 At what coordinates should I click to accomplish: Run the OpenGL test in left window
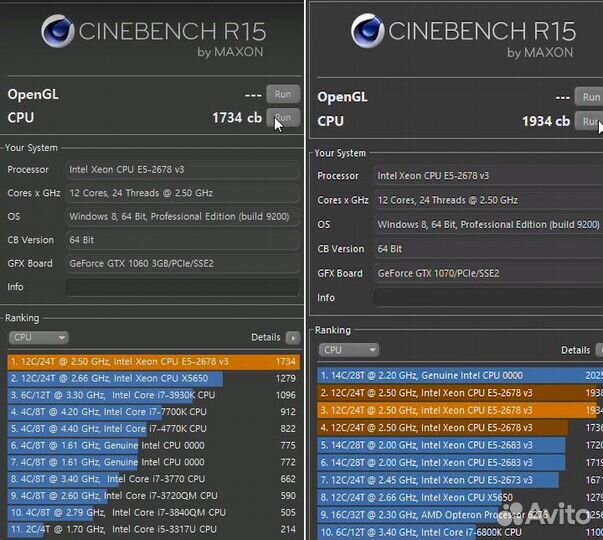283,94
